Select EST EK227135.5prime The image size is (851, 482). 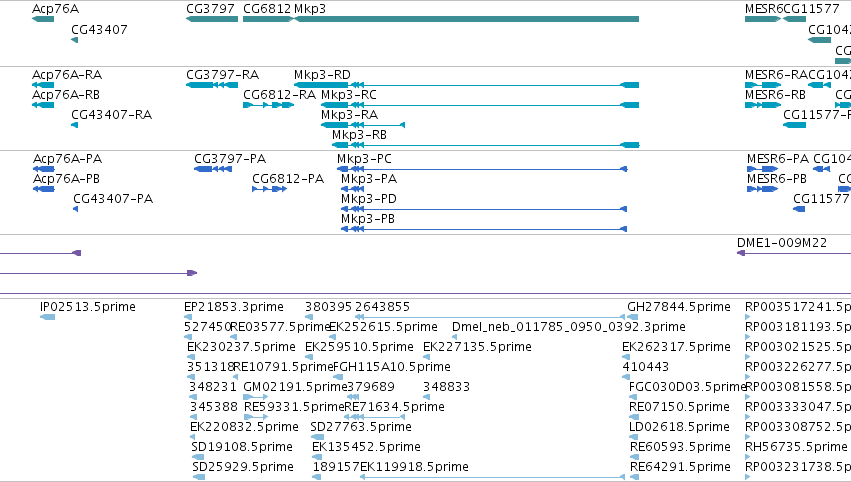tap(427, 357)
